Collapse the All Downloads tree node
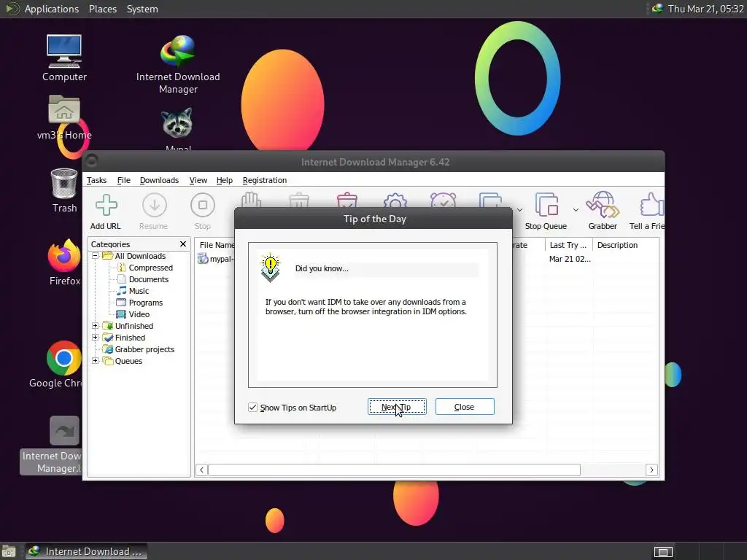The height and width of the screenshot is (560, 747). coord(95,256)
